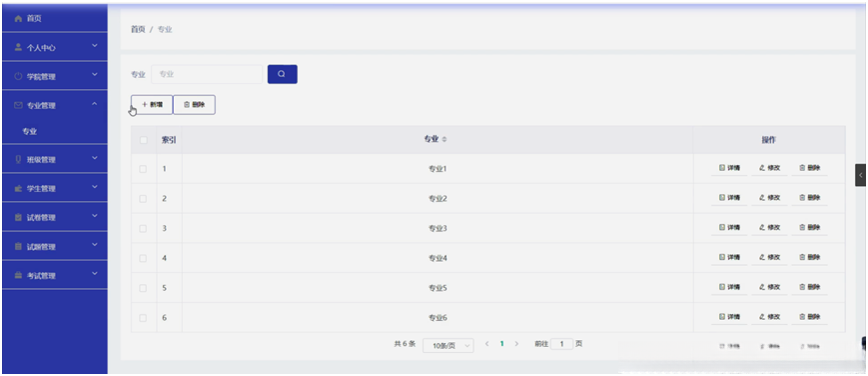This screenshot has width=868, height=376.
Task: Click 删除 for row 专业4
Action: 809,257
